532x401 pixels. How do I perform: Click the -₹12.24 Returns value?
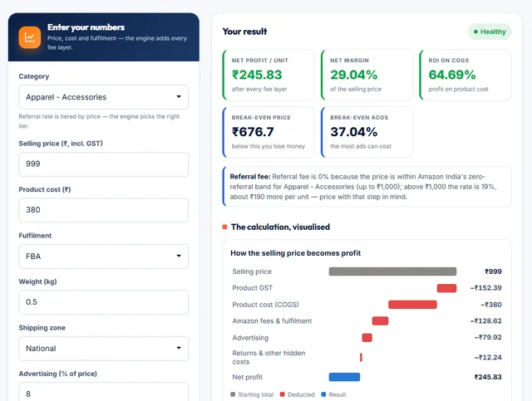click(488, 357)
